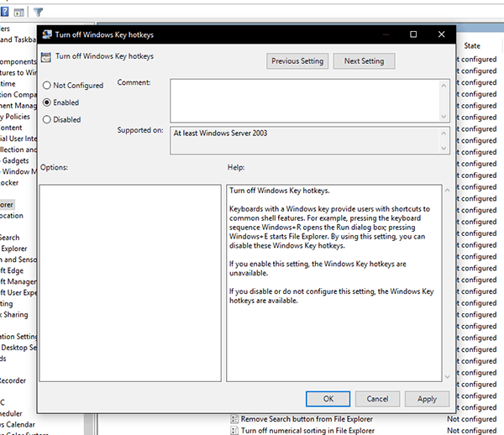Select the Not Configured radio option
Viewport: 504px width, 435px height.
[x=46, y=86]
